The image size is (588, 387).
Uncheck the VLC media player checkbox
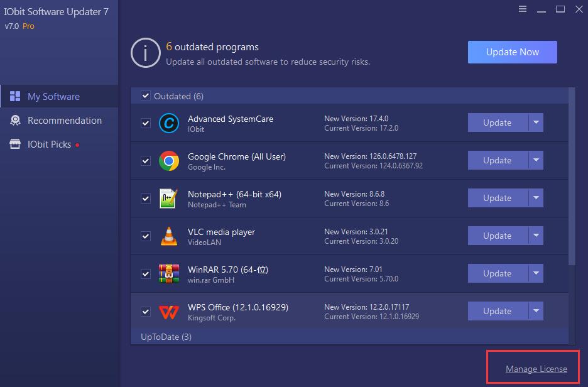(146, 236)
